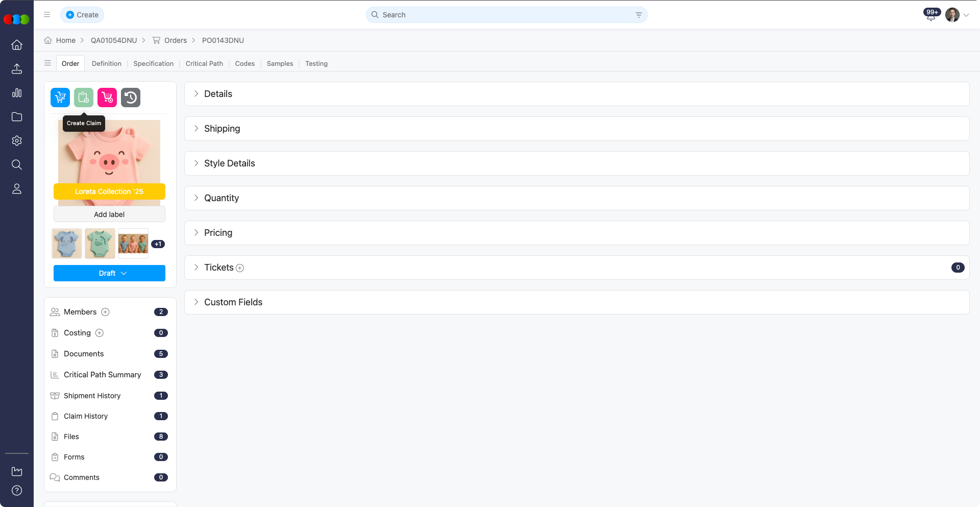Open the gray history clock icon
The width and height of the screenshot is (980, 507).
pos(131,98)
